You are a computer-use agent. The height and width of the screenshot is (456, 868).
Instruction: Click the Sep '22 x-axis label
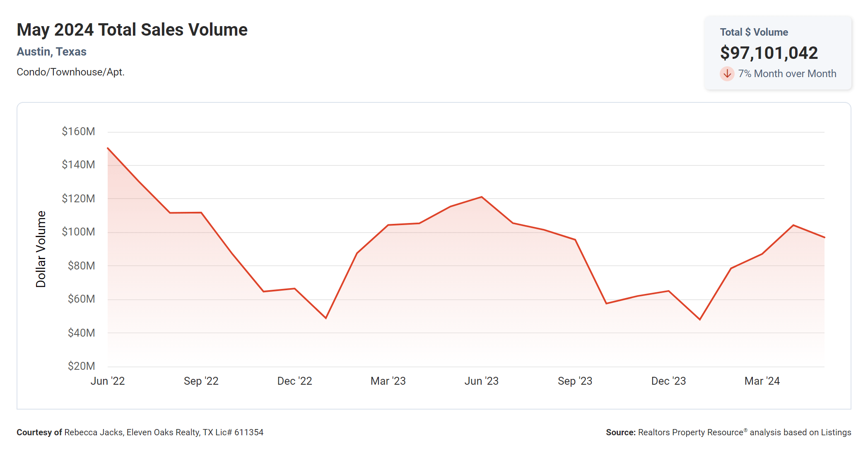(201, 381)
